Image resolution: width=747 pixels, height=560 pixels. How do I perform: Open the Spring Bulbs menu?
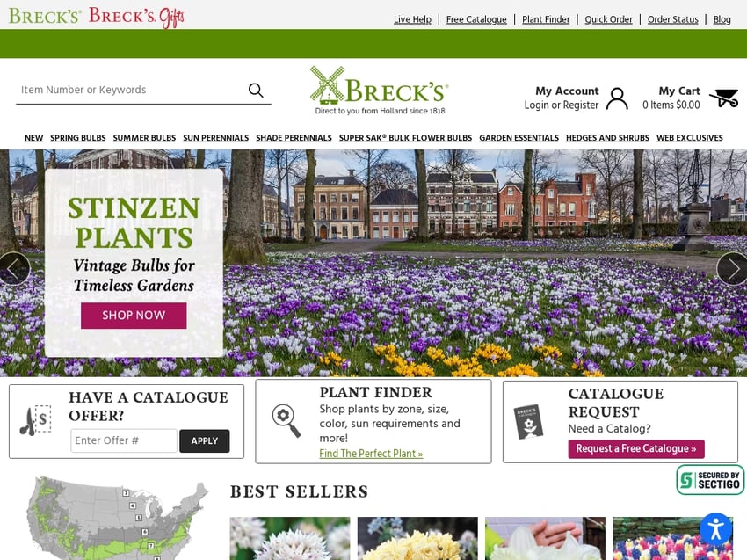[x=78, y=138]
